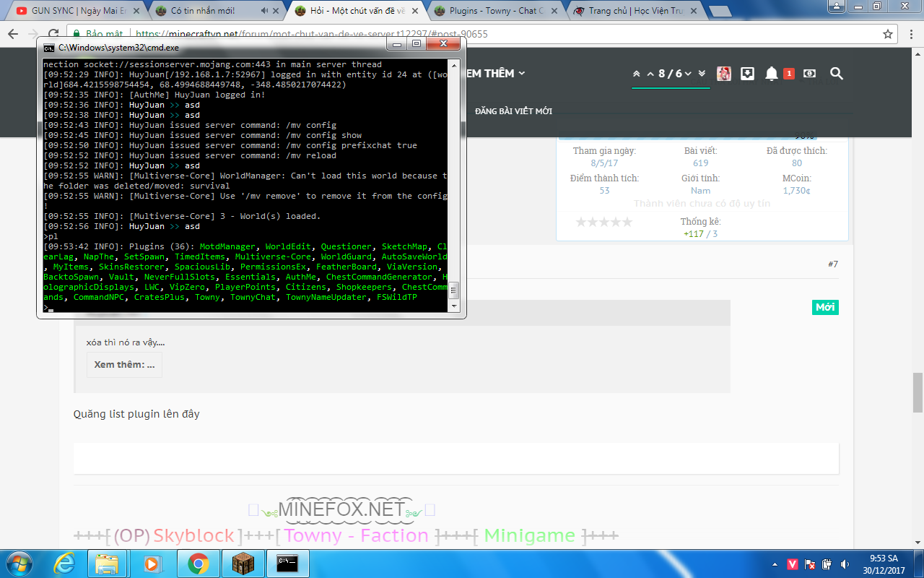The height and width of the screenshot is (578, 924).
Task: Click the cmd window scrollbar down arrow
Action: click(x=453, y=306)
